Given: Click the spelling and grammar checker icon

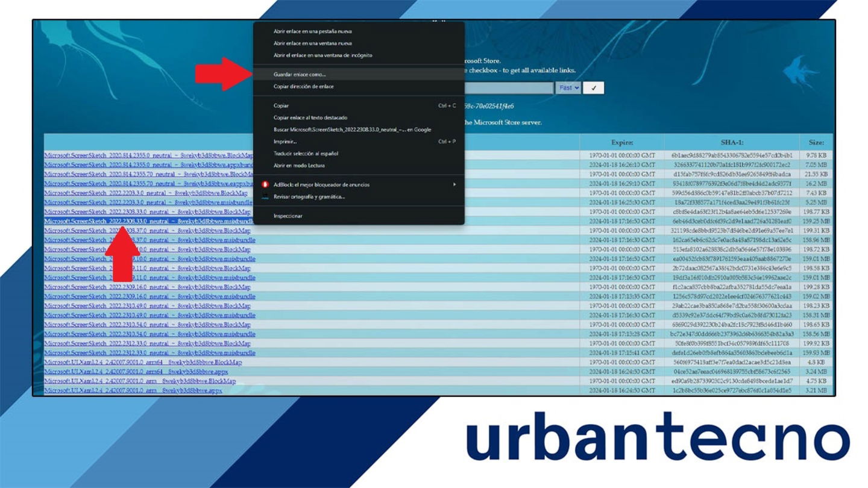Looking at the screenshot, I should 265,196.
